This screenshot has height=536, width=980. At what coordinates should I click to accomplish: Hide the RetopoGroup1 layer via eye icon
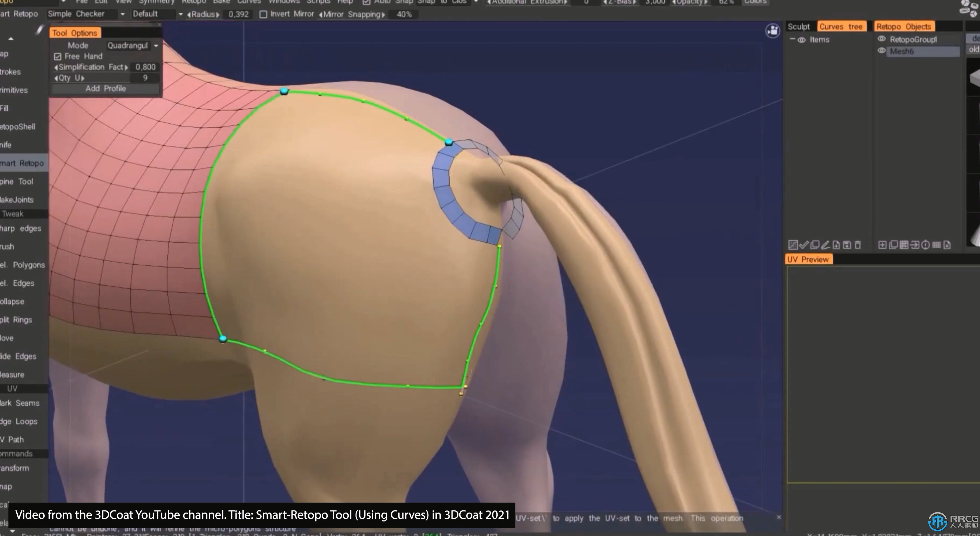click(881, 39)
